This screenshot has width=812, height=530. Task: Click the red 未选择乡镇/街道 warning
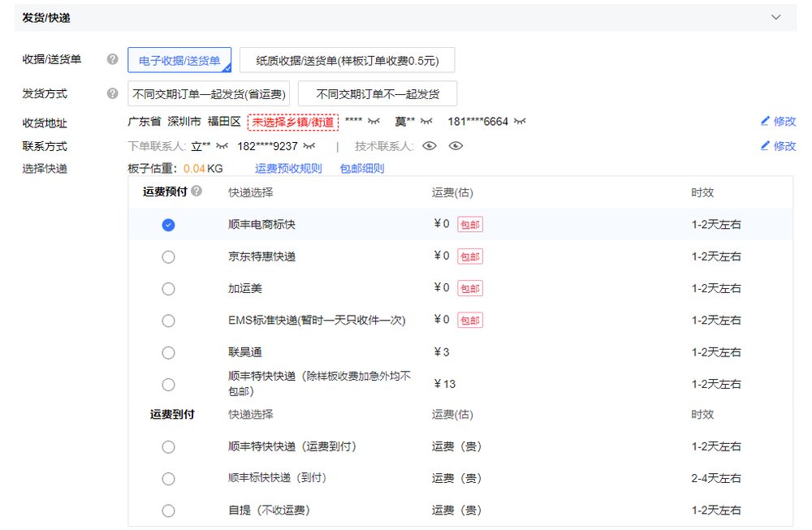click(x=293, y=122)
